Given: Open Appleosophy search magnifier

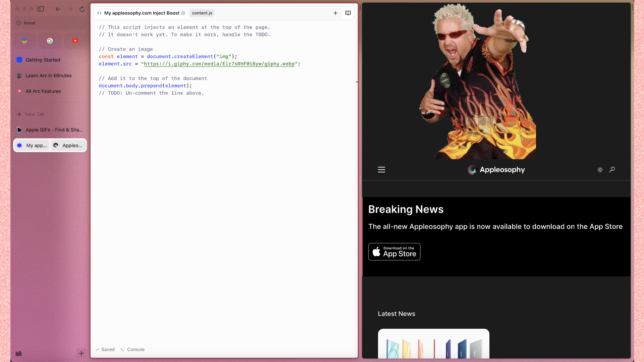Looking at the screenshot, I should 612,170.
